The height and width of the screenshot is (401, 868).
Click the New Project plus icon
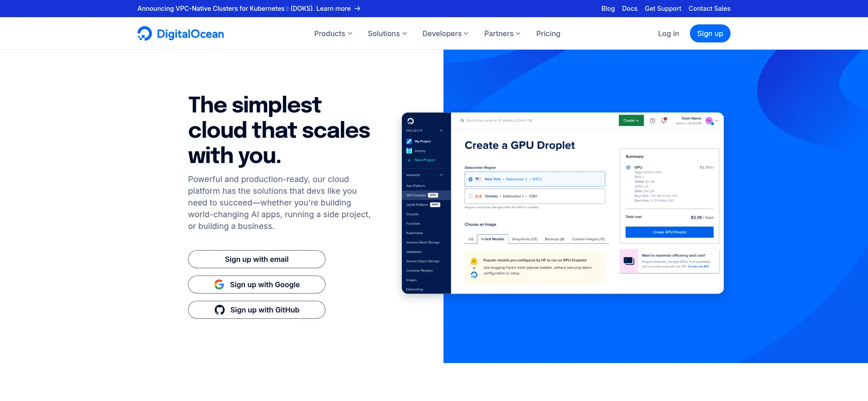[409, 160]
